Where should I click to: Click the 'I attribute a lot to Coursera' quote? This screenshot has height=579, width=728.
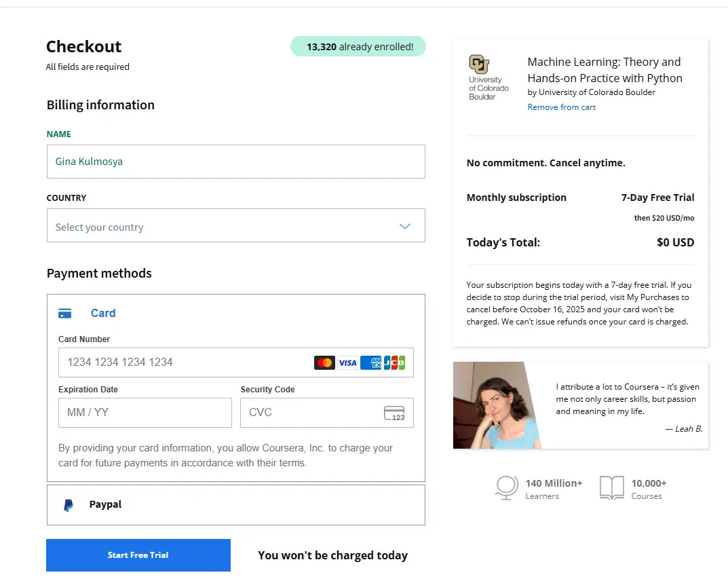pos(628,399)
